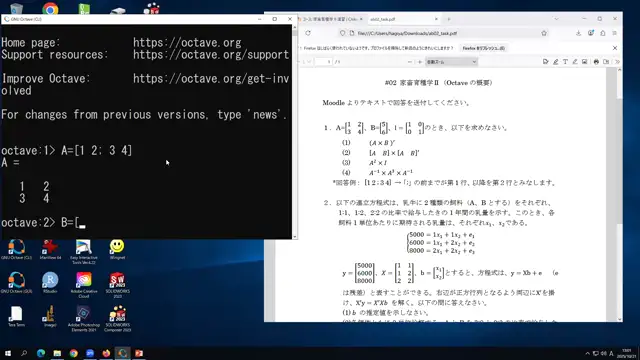
Task: Bookmark this PDF with the star icon
Action: pos(544,33)
